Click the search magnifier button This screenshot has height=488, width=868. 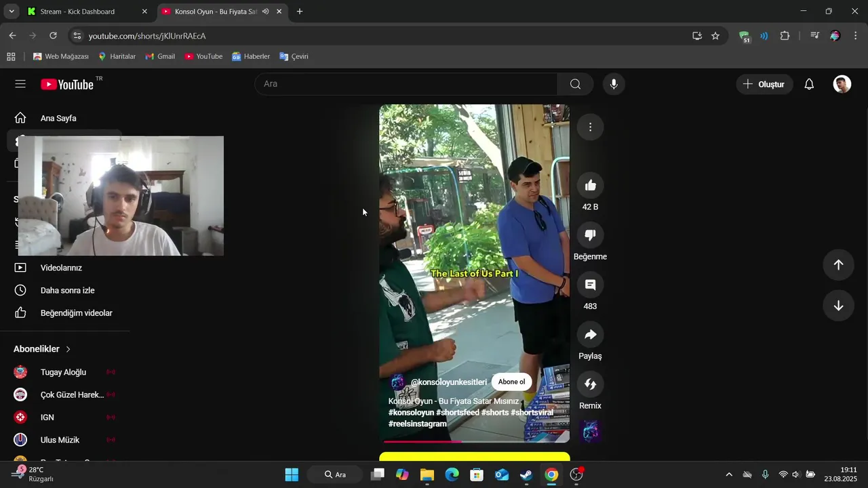(575, 84)
